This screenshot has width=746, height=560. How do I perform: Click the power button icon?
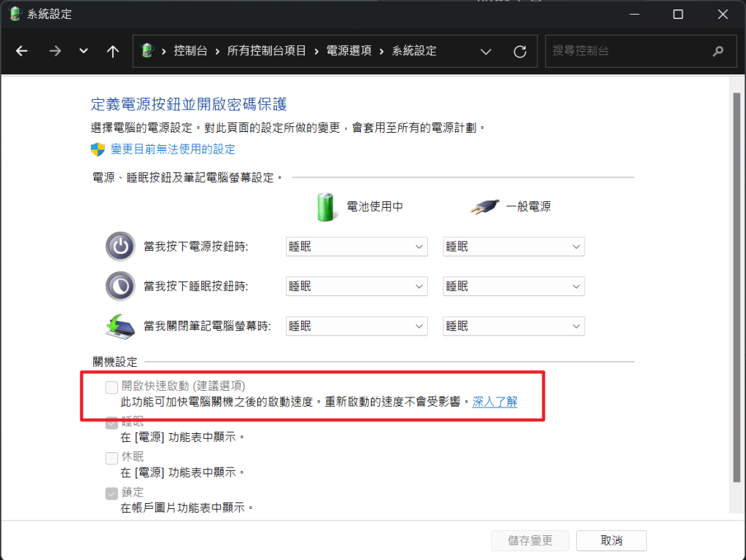click(120, 246)
